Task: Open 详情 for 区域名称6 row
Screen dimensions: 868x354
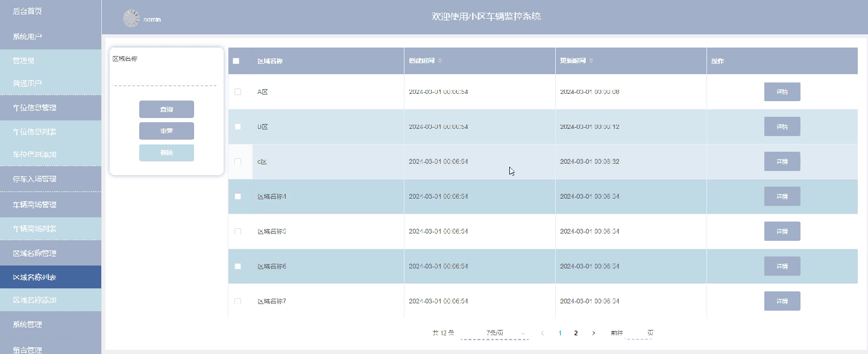Action: 782,266
